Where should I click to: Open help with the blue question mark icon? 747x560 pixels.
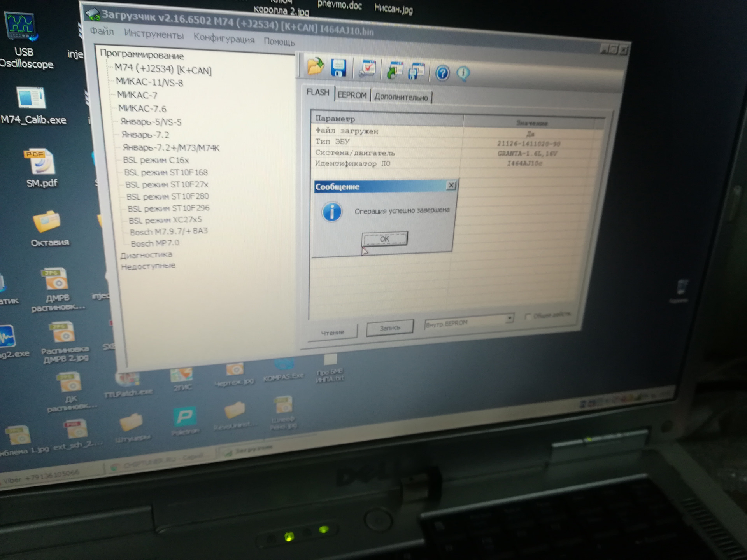point(442,73)
